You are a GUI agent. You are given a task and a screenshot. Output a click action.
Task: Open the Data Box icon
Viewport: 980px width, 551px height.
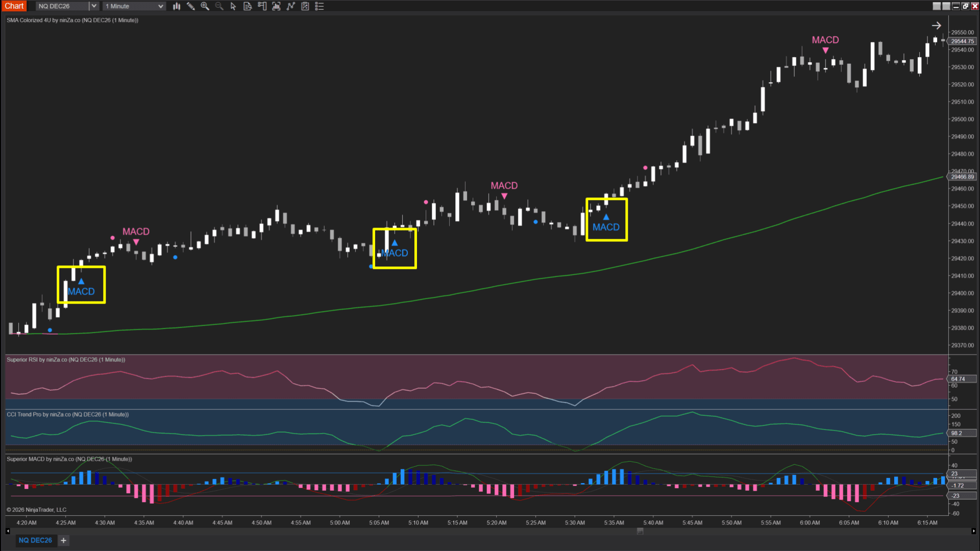tap(248, 6)
